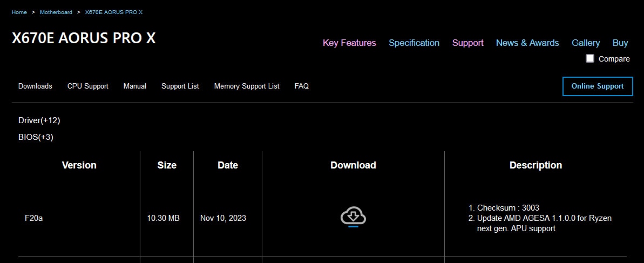Click the Buy link
The image size is (644, 263).
620,43
